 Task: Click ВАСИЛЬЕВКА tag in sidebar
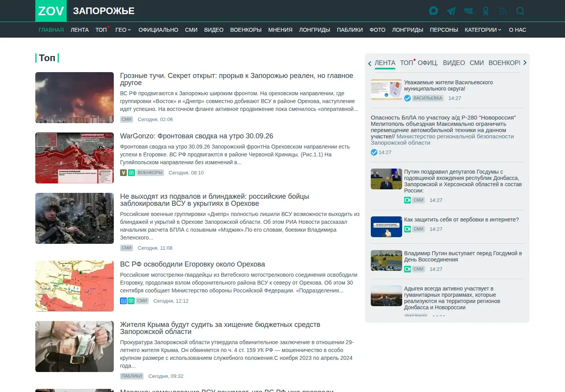428,98
